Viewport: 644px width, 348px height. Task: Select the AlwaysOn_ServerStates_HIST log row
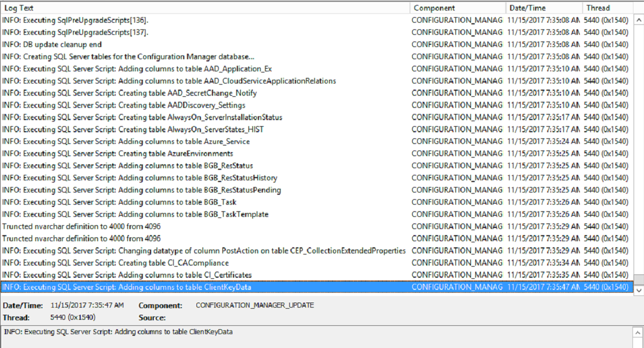pos(316,129)
